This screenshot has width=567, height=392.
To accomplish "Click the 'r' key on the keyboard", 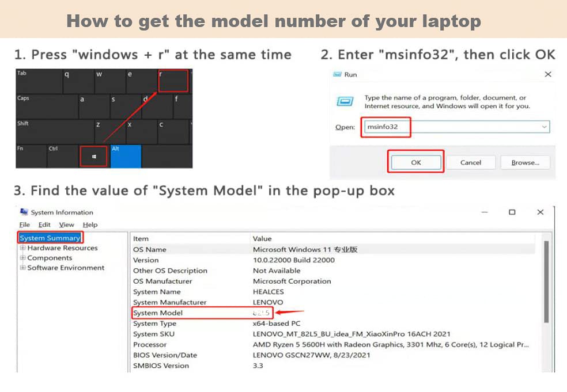I will coord(173,81).
